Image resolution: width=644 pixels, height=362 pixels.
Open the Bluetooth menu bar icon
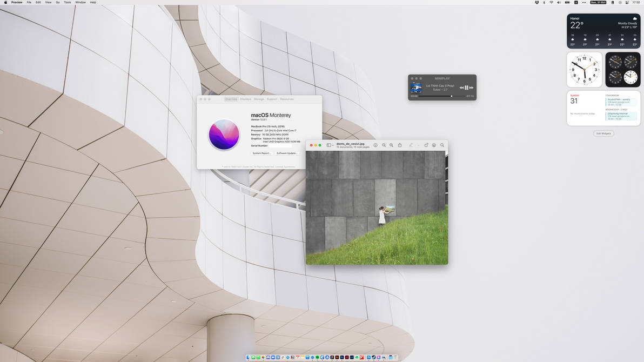(544, 3)
